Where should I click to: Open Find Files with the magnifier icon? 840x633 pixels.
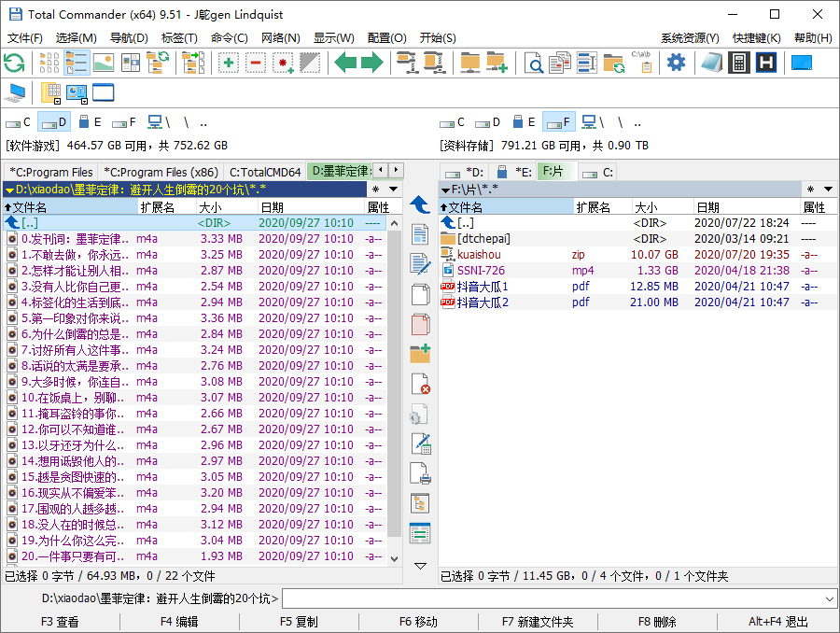click(x=536, y=63)
